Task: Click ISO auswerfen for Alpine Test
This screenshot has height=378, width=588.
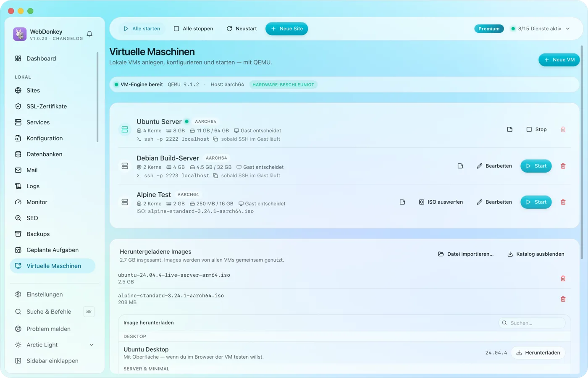Action: (441, 202)
